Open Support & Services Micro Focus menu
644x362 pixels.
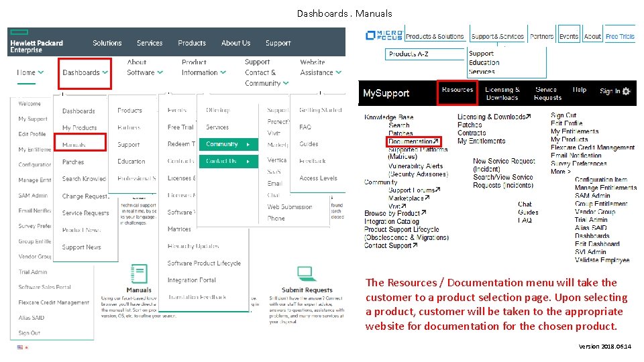[497, 36]
